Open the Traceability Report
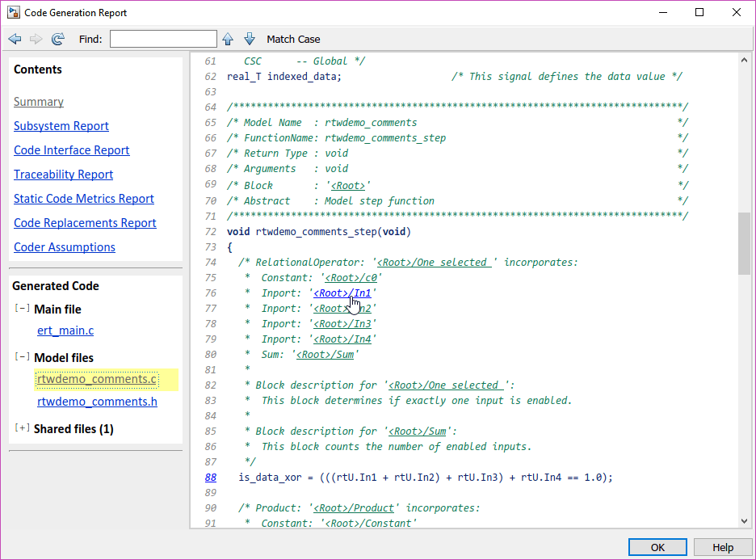Image resolution: width=756 pixels, height=560 pixels. pyautogui.click(x=63, y=175)
